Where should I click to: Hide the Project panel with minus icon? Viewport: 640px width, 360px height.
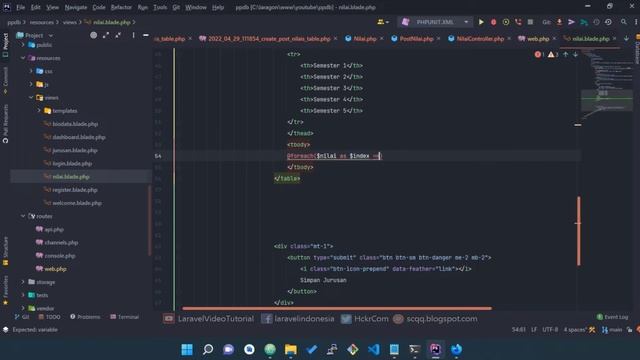146,36
